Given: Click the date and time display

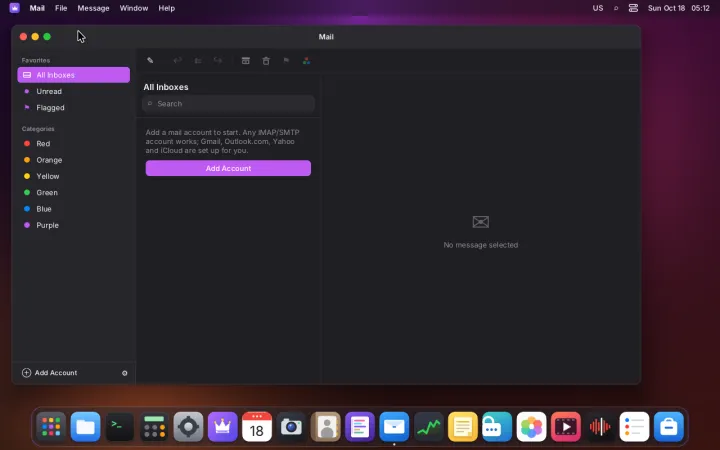Looking at the screenshot, I should pyautogui.click(x=679, y=8).
